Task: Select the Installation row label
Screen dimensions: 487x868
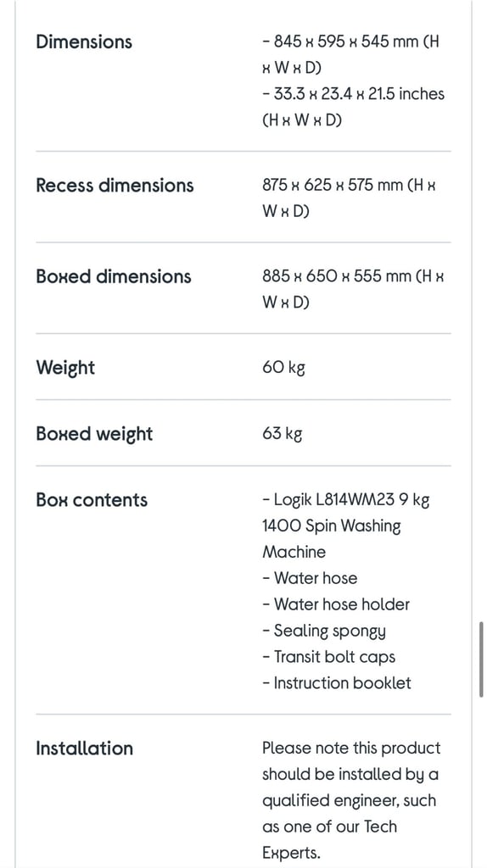Action: 84,748
